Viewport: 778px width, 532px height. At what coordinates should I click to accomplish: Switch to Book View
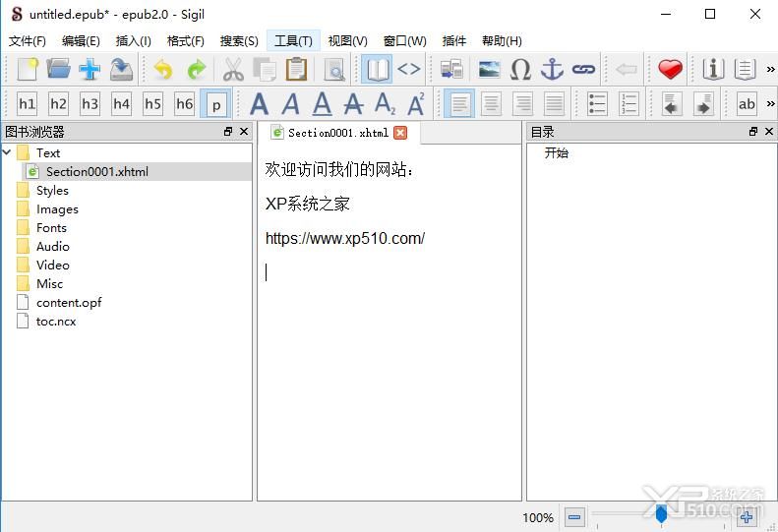[x=377, y=69]
